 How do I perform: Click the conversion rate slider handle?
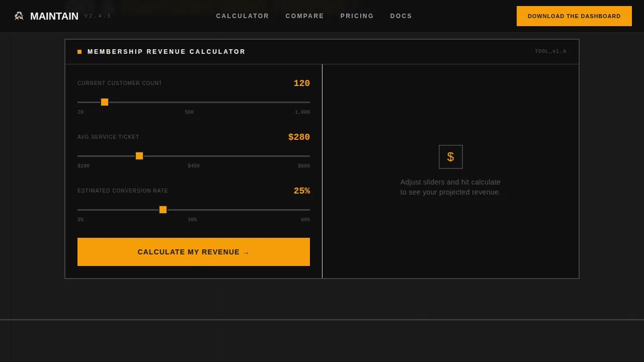(x=163, y=210)
